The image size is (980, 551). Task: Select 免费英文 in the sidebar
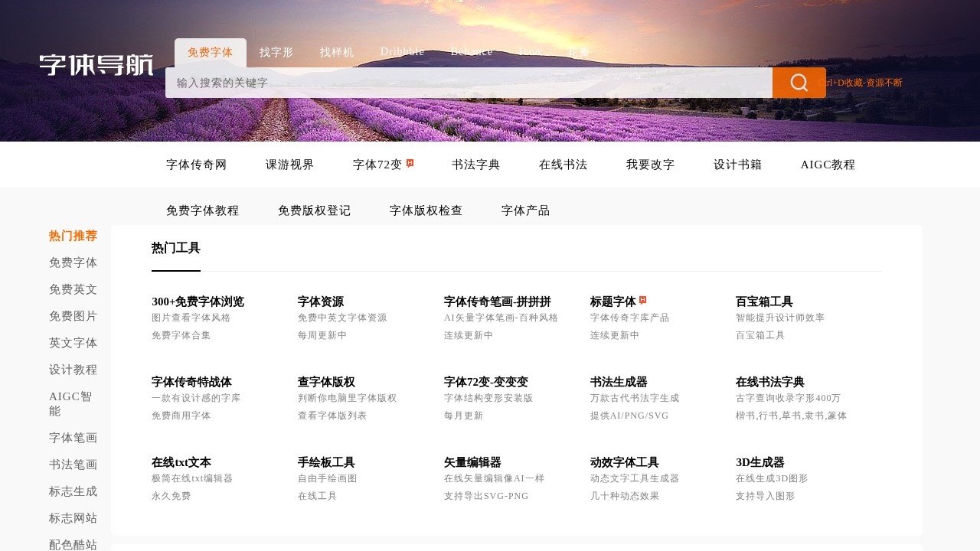(x=72, y=289)
